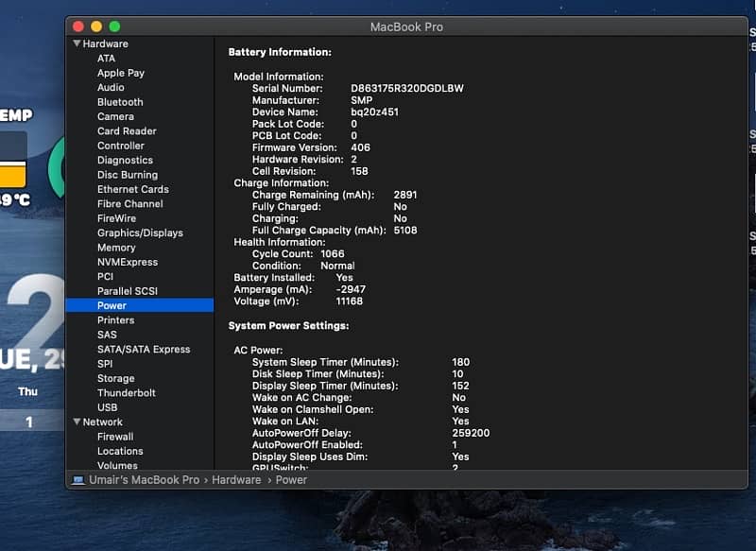Open the Parallel SCSI entry
Screen dimensions: 756x551
[x=128, y=291]
